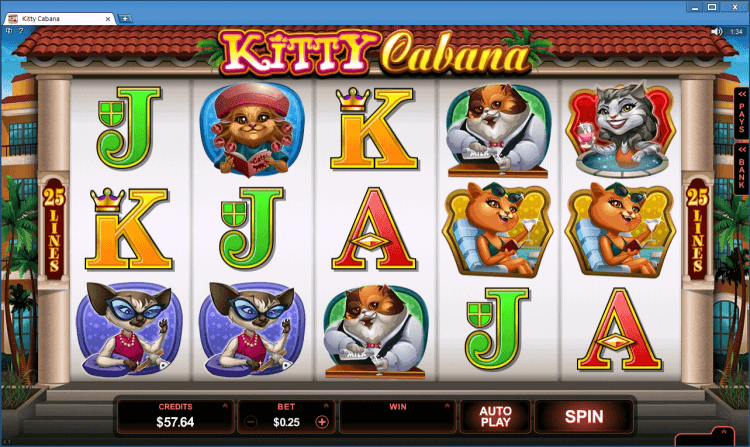Expand the BANK side panel
750x447 pixels.
pyautogui.click(x=741, y=169)
